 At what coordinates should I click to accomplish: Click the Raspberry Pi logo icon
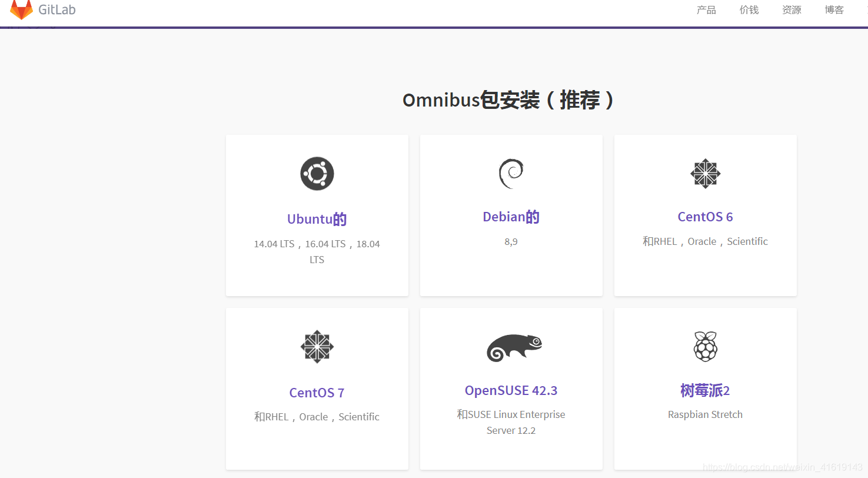click(x=706, y=346)
